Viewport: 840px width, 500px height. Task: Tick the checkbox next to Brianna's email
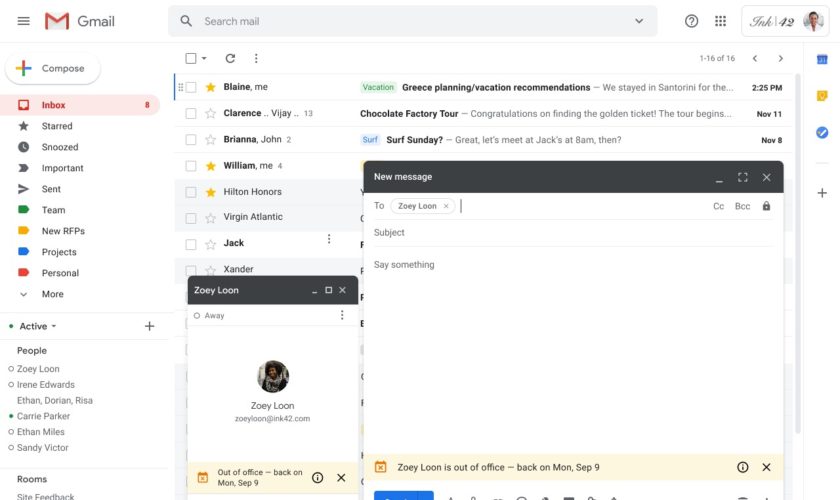(x=191, y=140)
